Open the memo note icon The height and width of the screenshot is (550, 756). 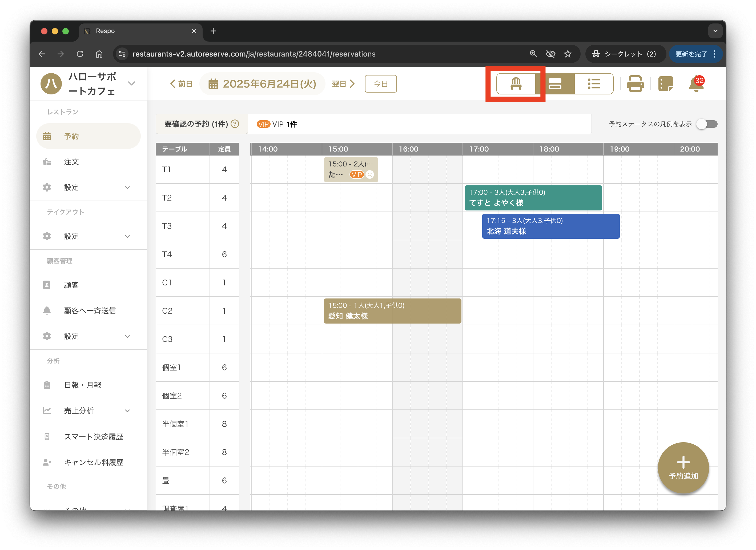tap(666, 84)
